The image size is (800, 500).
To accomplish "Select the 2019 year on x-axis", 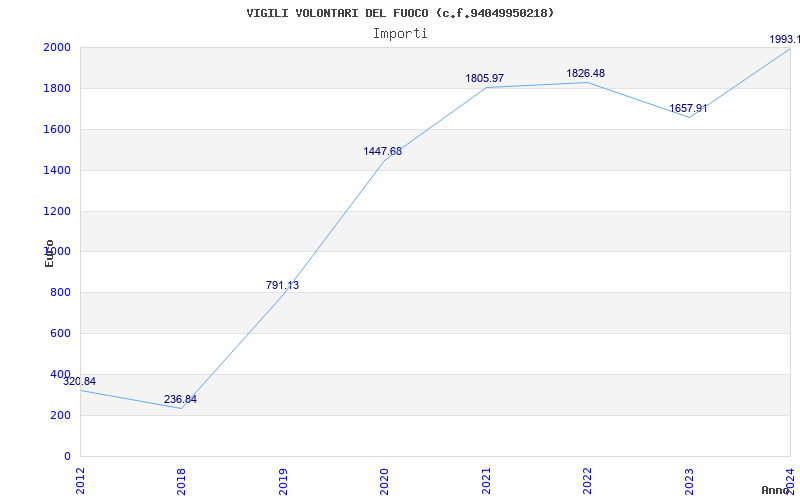I will tap(283, 480).
